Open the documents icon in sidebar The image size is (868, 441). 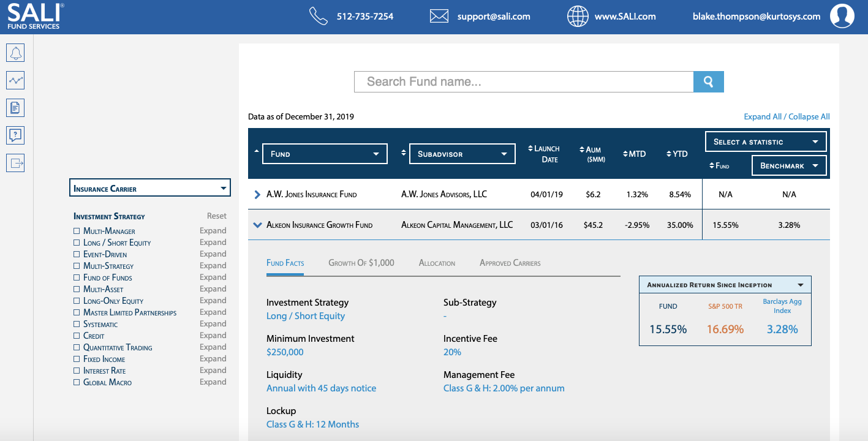(15, 108)
